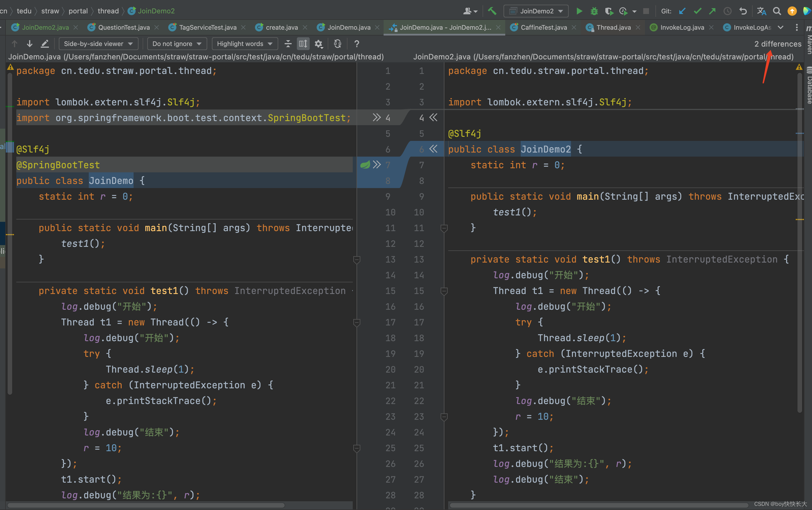Close the diff JoinDemo.java - JoinDemo2 tab
Viewport: 812px width, 510px height.
(x=498, y=27)
